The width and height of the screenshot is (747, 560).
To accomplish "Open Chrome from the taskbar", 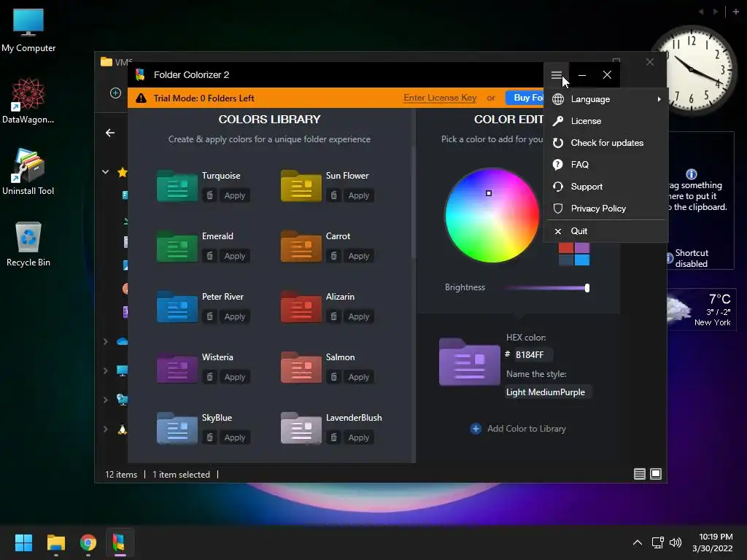I will tap(88, 542).
